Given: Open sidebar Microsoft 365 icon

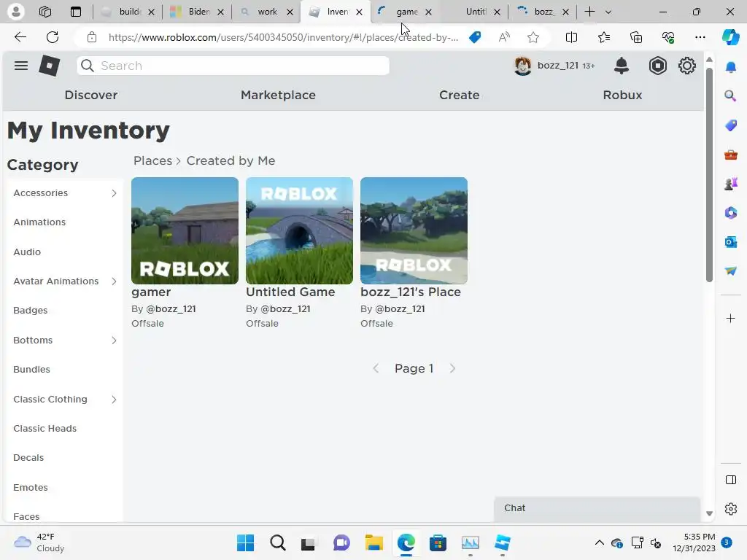Looking at the screenshot, I should click(730, 213).
